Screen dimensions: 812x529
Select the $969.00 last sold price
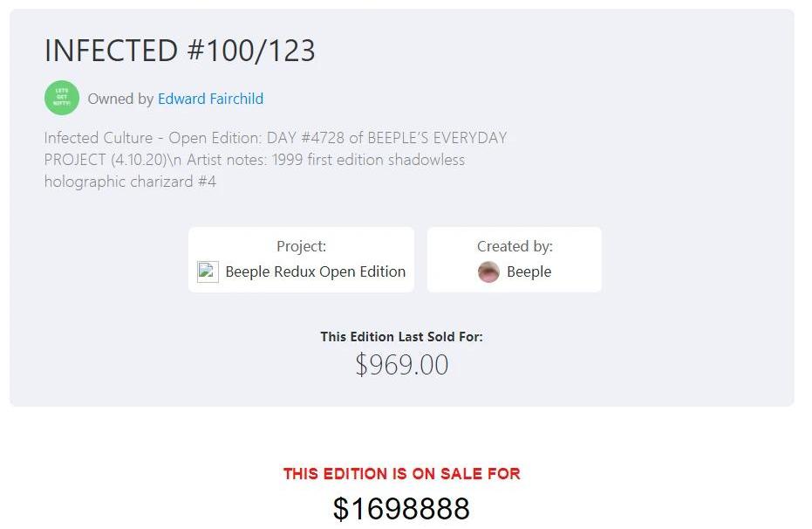click(x=401, y=364)
